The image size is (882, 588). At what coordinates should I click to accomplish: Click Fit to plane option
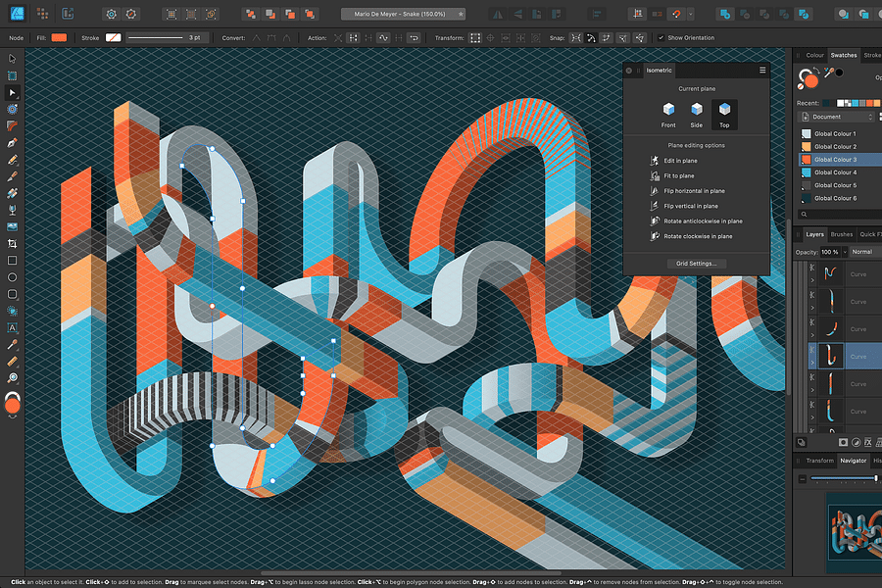(x=679, y=175)
